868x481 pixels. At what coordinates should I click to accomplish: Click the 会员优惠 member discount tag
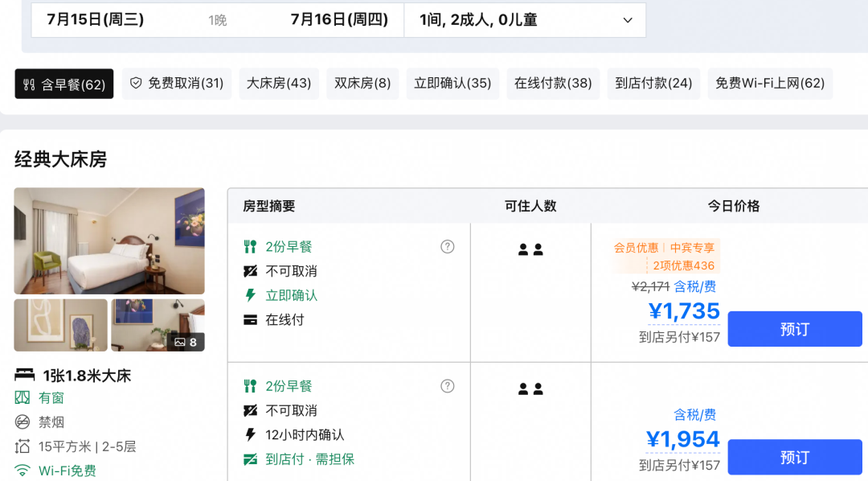coord(636,248)
